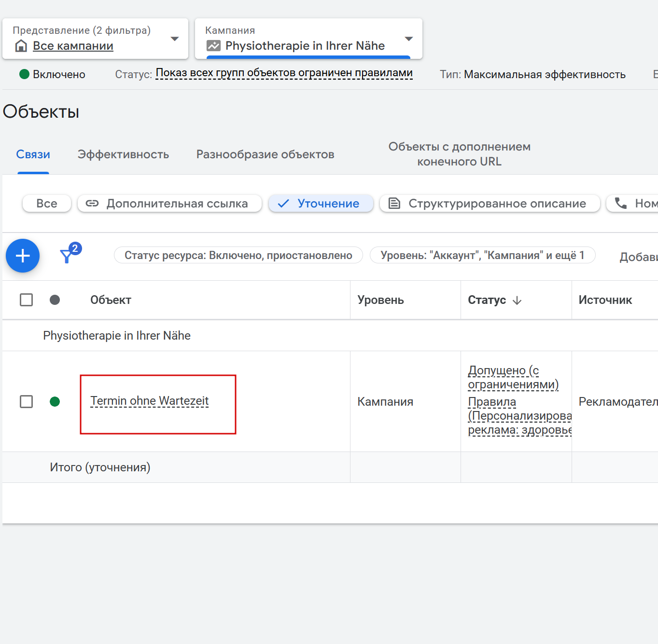Image resolution: width=658 pixels, height=644 pixels.
Task: Open the Кампания selector dropdown arrow
Action: (x=409, y=39)
